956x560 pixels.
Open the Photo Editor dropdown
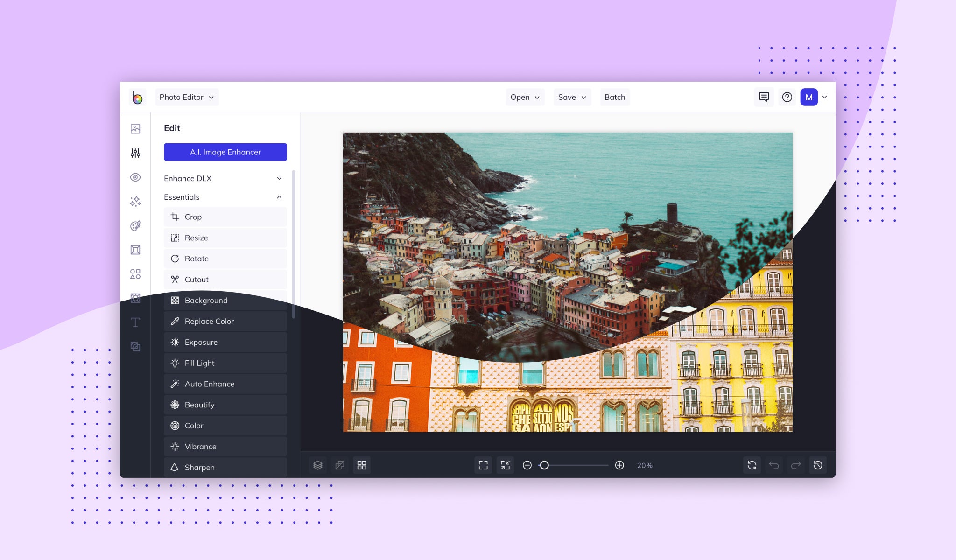tap(187, 97)
